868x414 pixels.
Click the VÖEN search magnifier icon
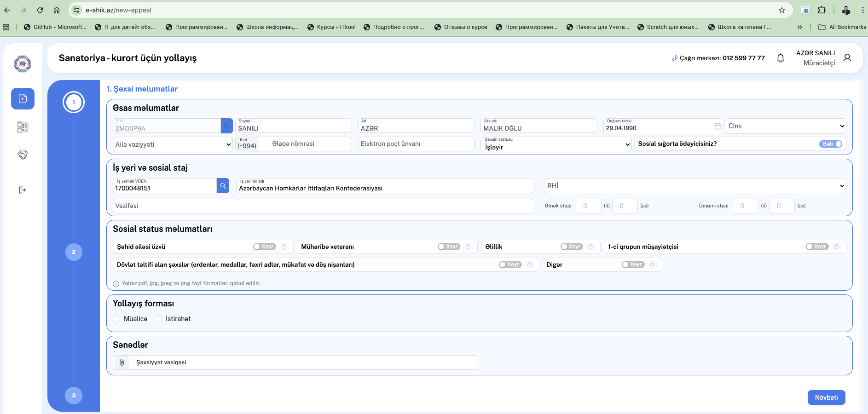click(x=223, y=186)
